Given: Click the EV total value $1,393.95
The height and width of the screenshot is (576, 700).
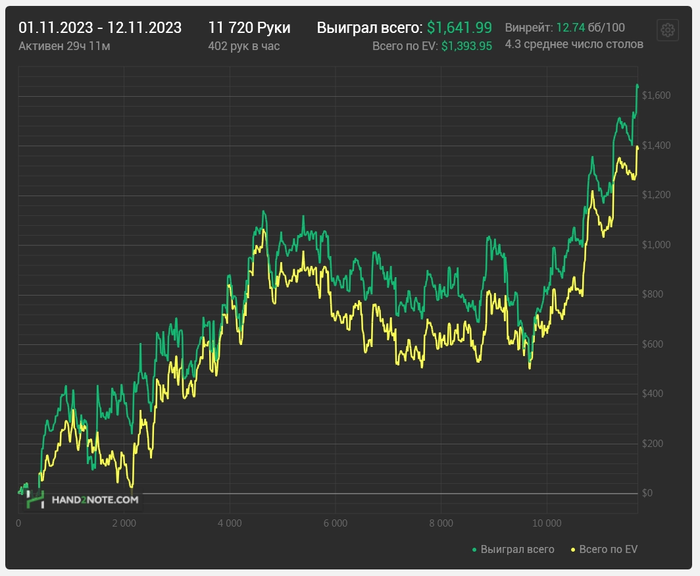Looking at the screenshot, I should (x=467, y=46).
